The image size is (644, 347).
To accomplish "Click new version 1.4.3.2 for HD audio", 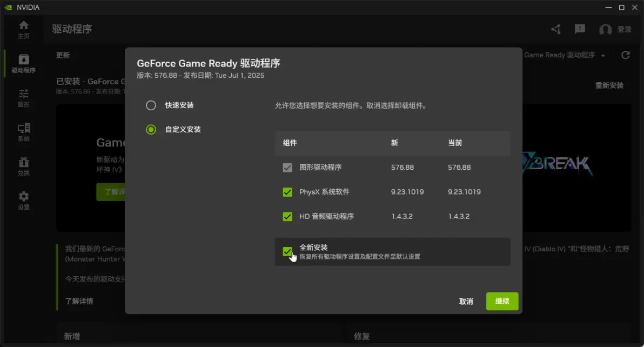I will [402, 216].
